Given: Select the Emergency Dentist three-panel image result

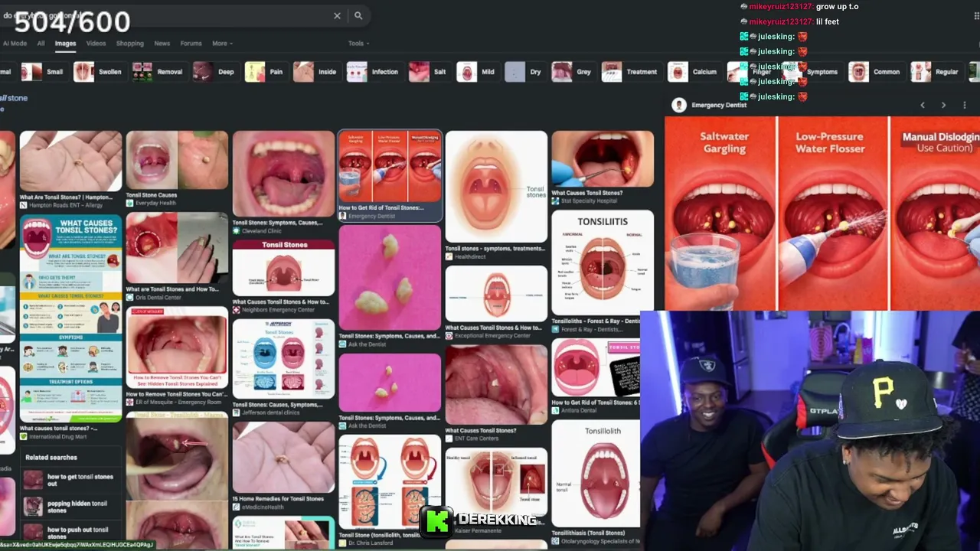Looking at the screenshot, I should [x=390, y=166].
